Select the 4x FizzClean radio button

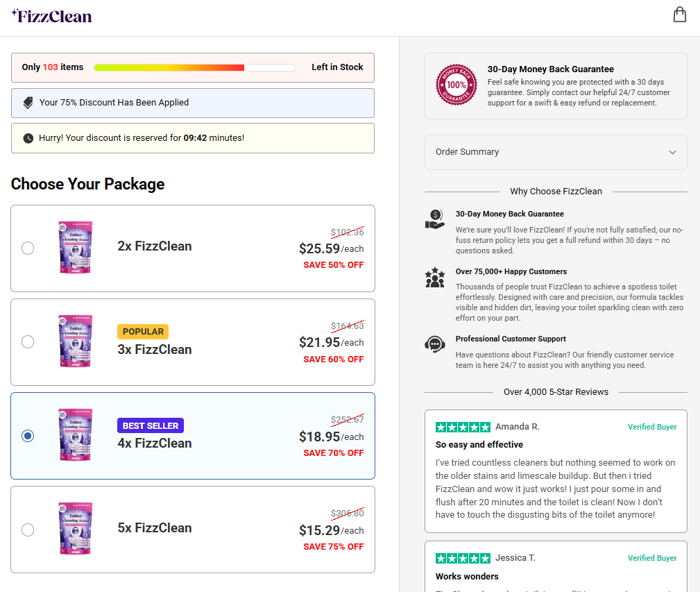coord(28,436)
